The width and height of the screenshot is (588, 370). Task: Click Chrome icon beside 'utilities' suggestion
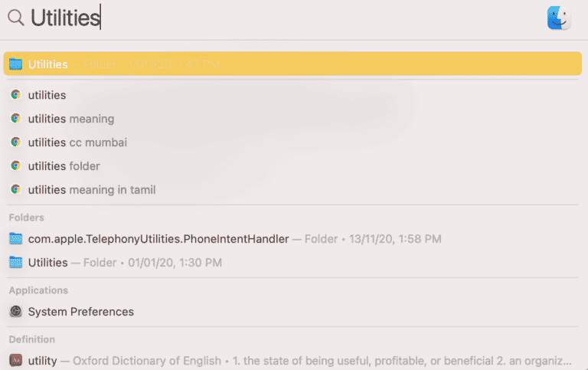click(x=16, y=95)
